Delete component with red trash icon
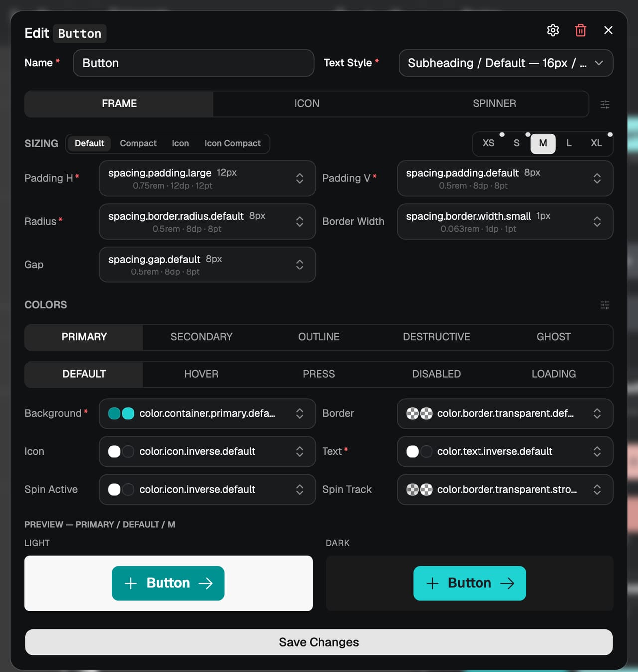This screenshot has width=638, height=672. [580, 30]
